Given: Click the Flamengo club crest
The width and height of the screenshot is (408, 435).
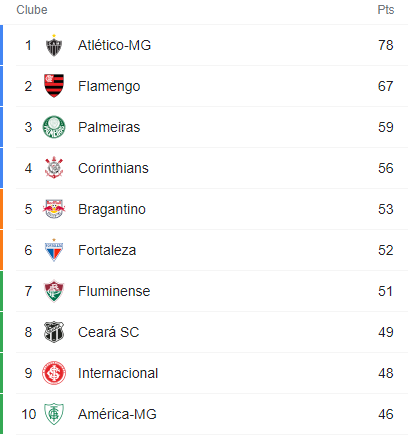Looking at the screenshot, I should coord(54,86).
